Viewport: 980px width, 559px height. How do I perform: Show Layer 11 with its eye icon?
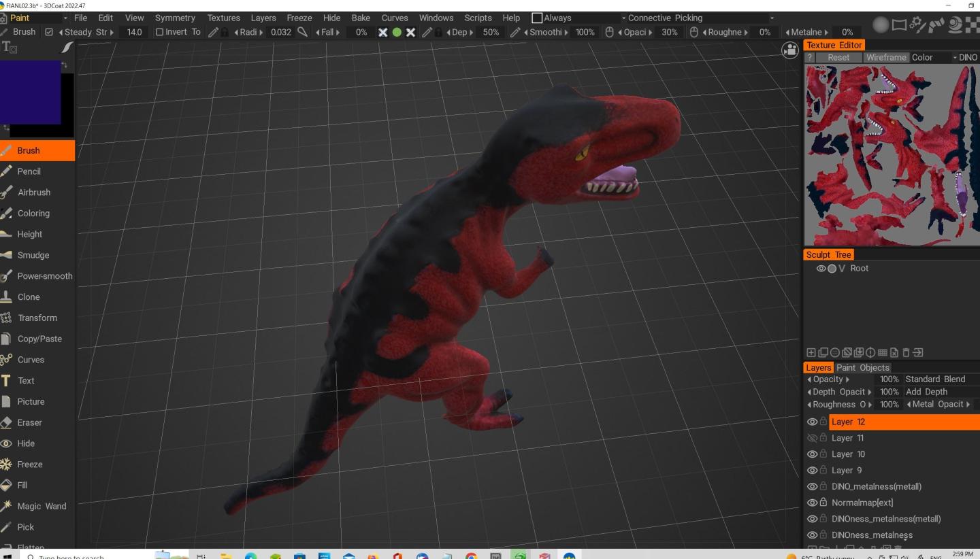click(812, 438)
